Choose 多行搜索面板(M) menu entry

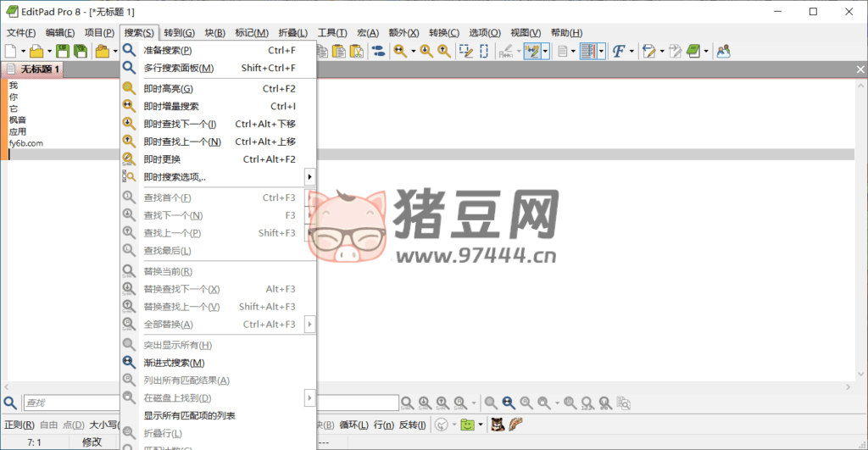point(218,68)
